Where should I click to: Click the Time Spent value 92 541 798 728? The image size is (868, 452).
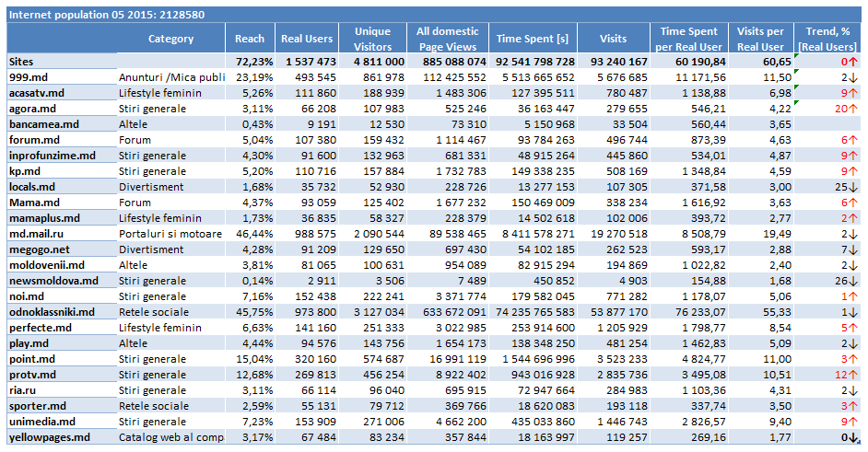tap(535, 62)
